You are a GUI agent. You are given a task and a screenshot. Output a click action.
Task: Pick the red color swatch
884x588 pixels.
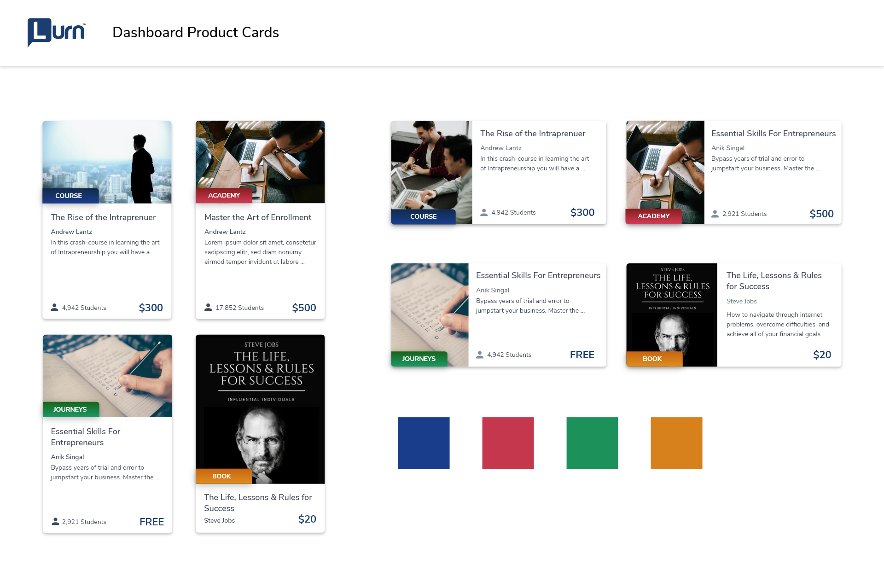(508, 443)
